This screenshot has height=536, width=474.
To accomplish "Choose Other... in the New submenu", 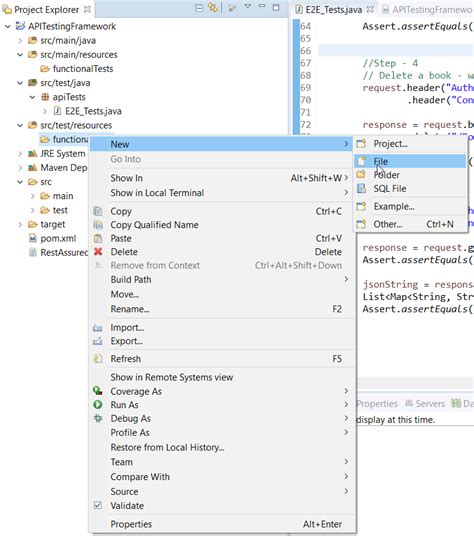I will pos(410,224).
